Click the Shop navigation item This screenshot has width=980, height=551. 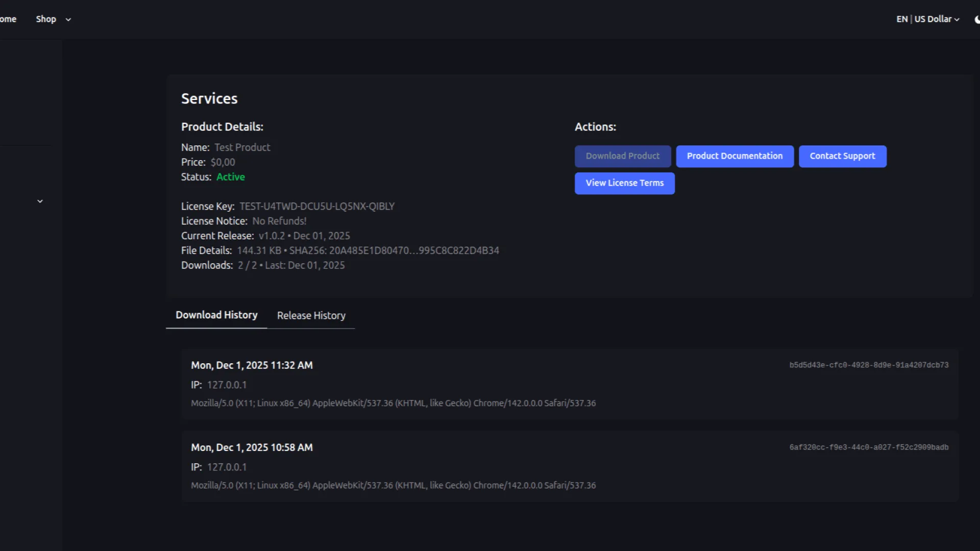point(46,19)
